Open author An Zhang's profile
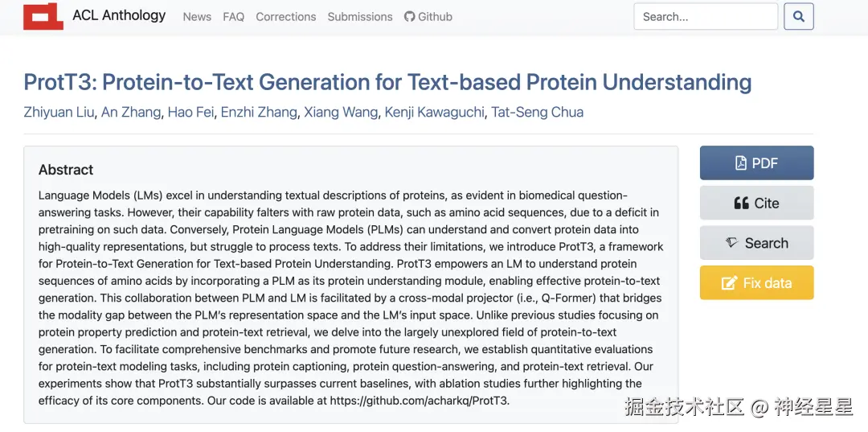This screenshot has width=868, height=432. (131, 113)
